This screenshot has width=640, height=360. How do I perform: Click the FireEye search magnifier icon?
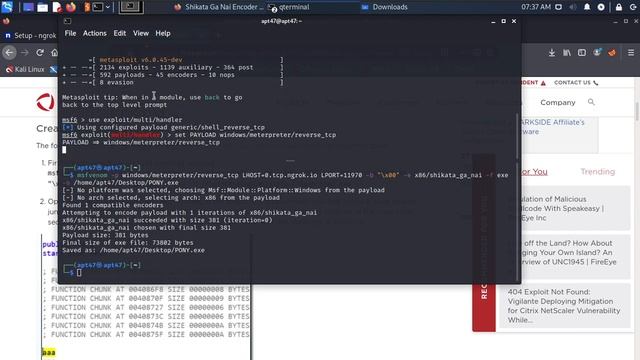(591, 102)
